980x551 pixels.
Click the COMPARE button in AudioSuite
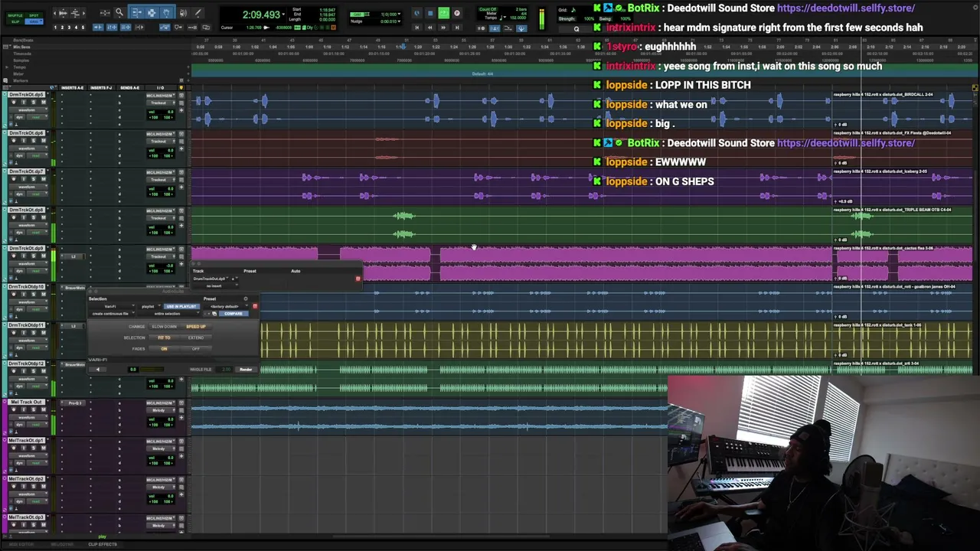click(x=233, y=314)
